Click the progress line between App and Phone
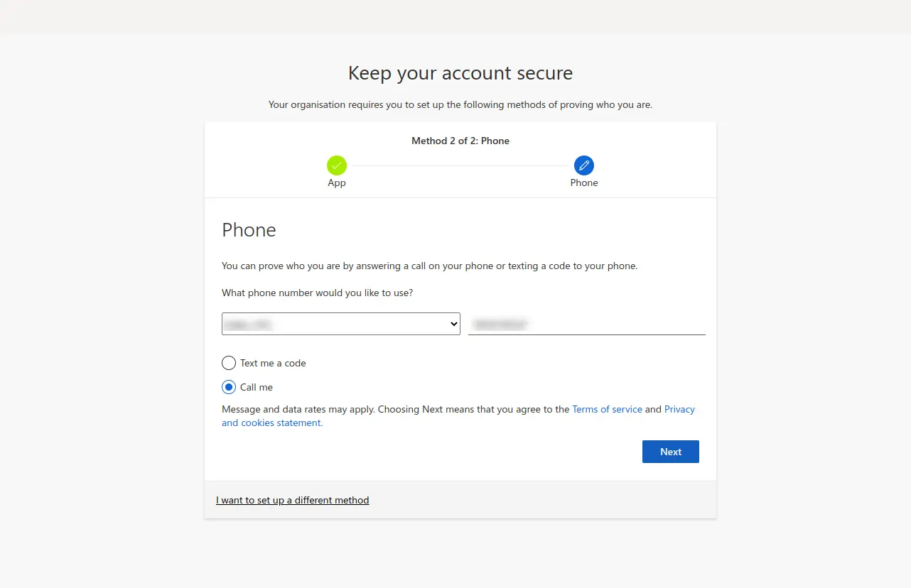 [460, 164]
